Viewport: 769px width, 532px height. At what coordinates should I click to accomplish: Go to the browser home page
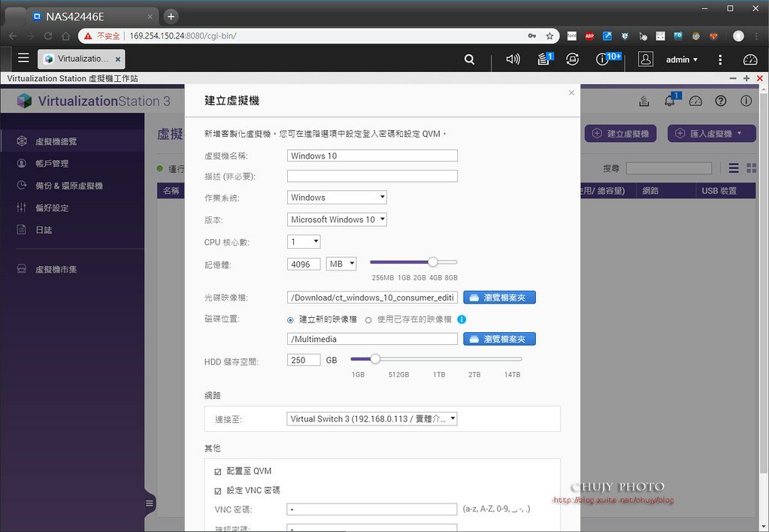[65, 36]
